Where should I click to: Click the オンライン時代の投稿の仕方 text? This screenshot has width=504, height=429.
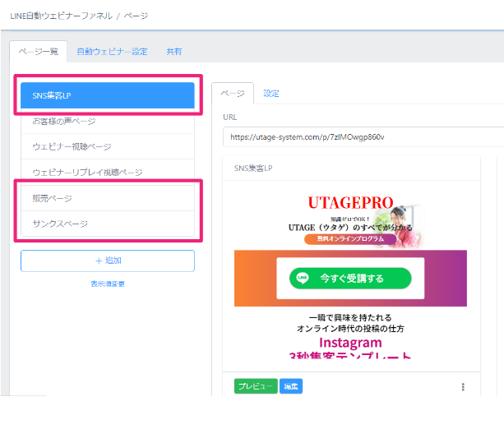tap(350, 329)
